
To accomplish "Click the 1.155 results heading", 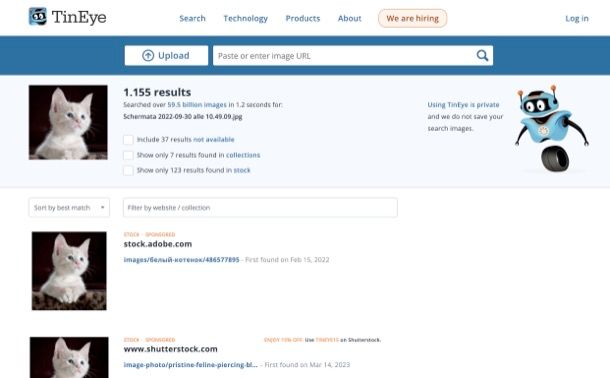I will [x=157, y=92].
